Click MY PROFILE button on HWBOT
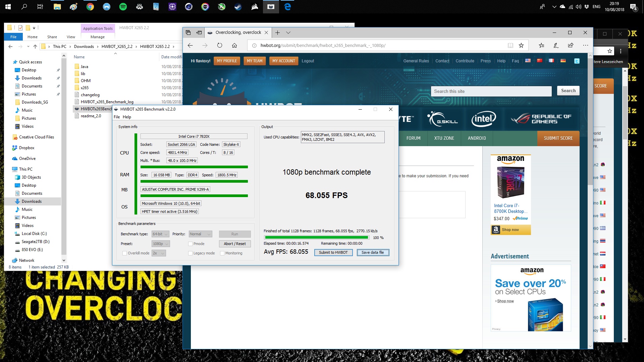Screen dimensions: 644x362 pos(227,61)
